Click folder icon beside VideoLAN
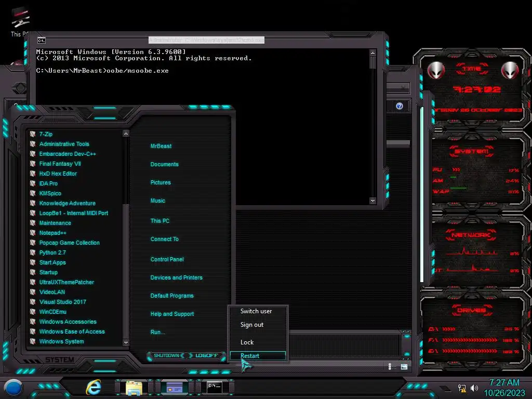Image resolution: width=532 pixels, height=399 pixels. 33,292
